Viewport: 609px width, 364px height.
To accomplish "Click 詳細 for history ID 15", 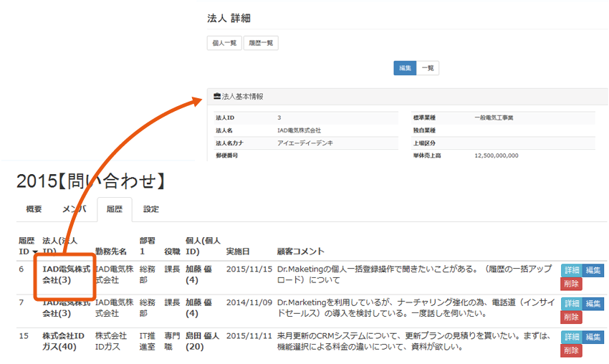I will click(x=572, y=337).
